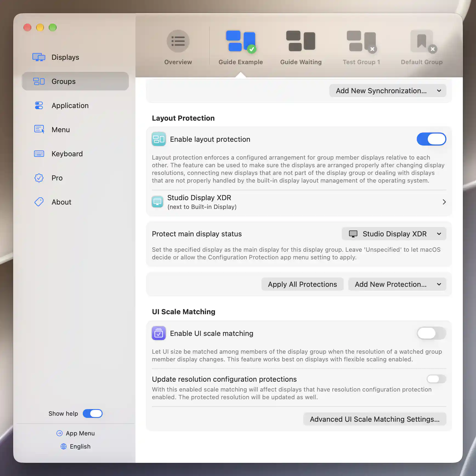This screenshot has width=476, height=476.
Task: Click the Menu sidebar icon
Action: click(39, 129)
